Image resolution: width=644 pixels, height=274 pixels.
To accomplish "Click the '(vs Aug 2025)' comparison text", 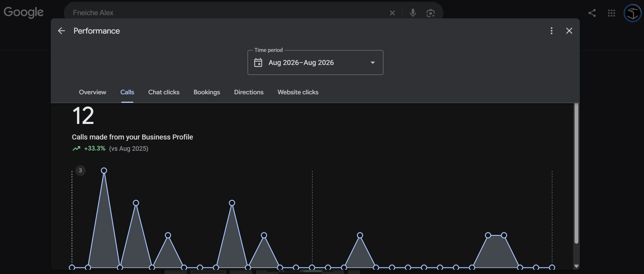I will 129,149.
